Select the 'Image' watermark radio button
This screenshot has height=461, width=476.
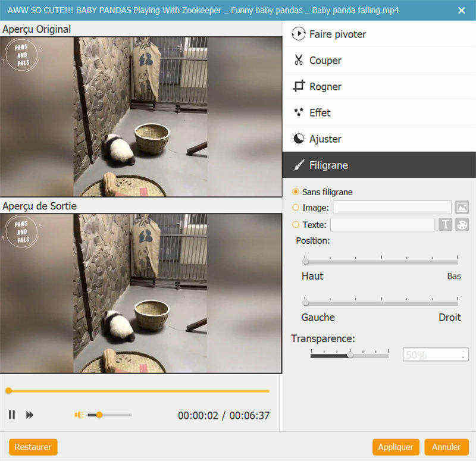point(296,208)
